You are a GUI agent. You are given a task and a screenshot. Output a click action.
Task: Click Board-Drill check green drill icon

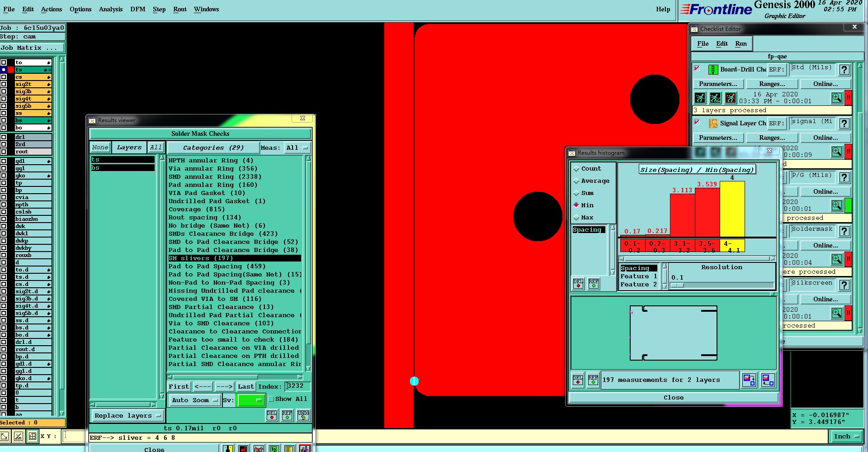click(x=713, y=70)
